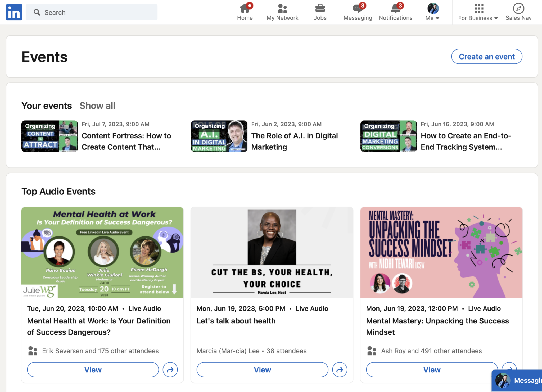The image size is (542, 392).
Task: Share the Let's talk about health event
Action: [340, 370]
